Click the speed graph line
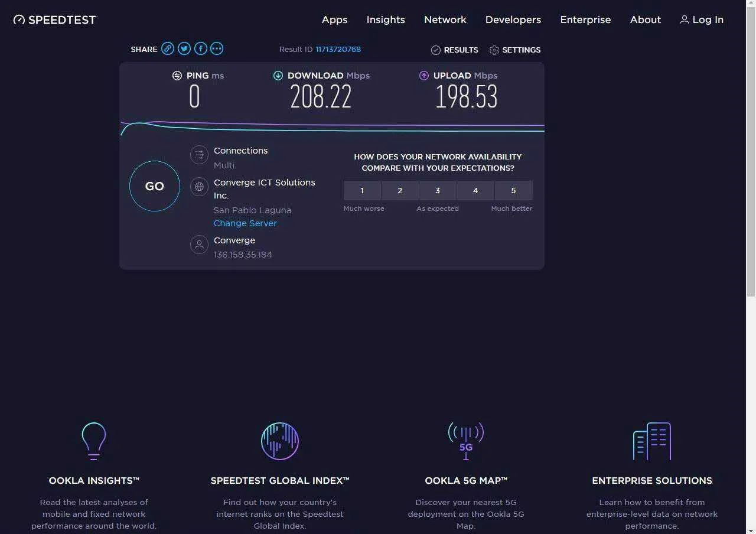This screenshot has width=756, height=534. (332, 127)
